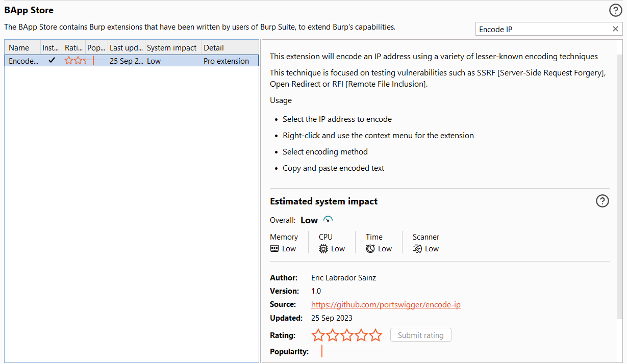Click the BApp Store title
627x364 pixels.
click(x=29, y=10)
